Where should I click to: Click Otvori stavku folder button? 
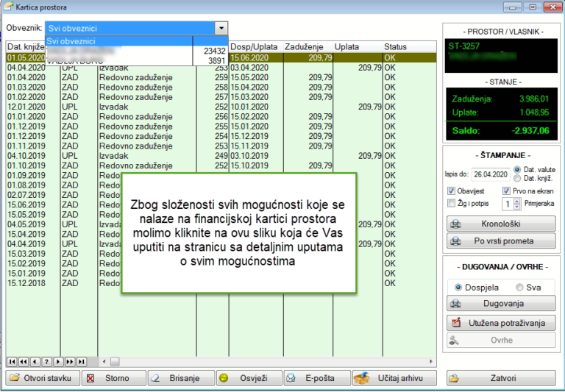pos(43,378)
